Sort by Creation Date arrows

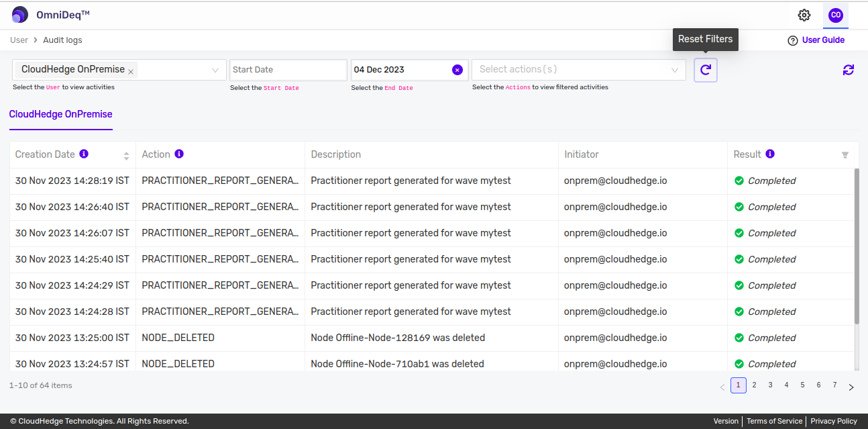point(126,155)
